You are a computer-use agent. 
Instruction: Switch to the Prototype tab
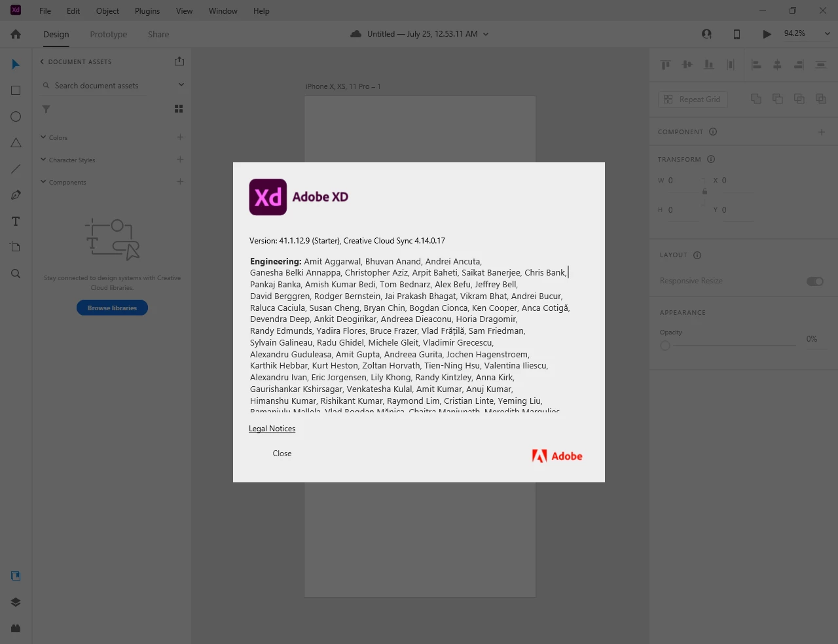pyautogui.click(x=109, y=34)
